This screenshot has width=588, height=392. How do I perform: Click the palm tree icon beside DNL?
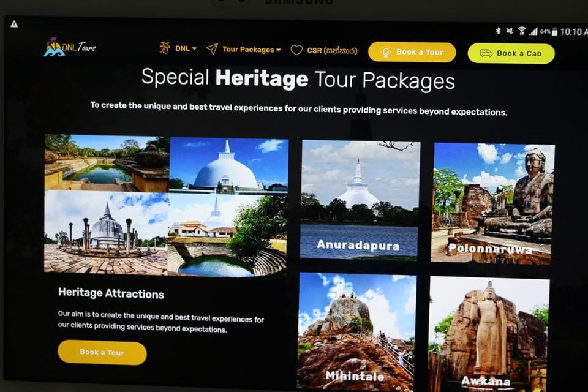pos(164,48)
